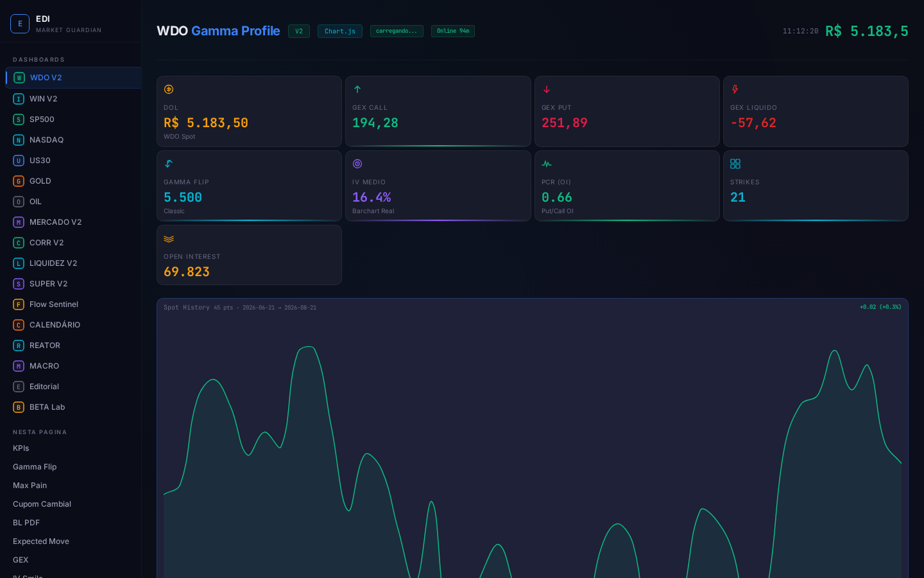Click the GEX LIQUIDO value -57,62

[753, 123]
